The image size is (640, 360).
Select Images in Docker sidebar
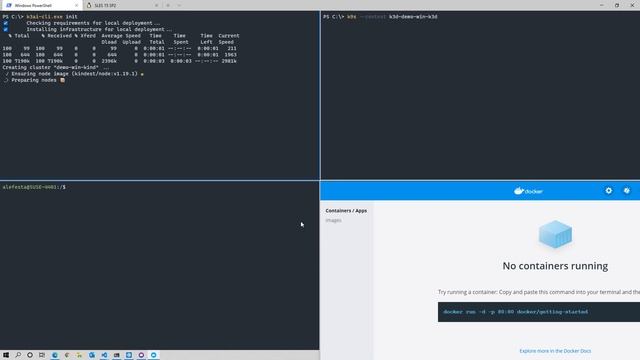(x=333, y=220)
